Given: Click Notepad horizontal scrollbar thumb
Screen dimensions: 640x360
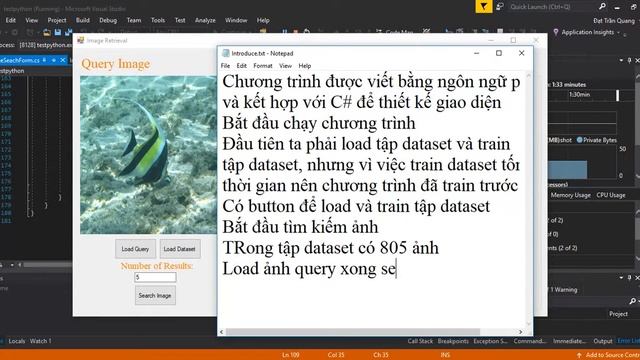Looking at the screenshot, I should pyautogui.click(x=353, y=332).
